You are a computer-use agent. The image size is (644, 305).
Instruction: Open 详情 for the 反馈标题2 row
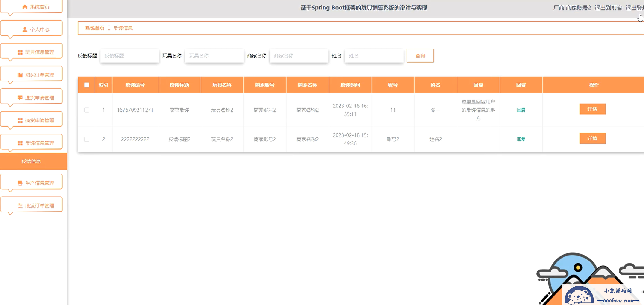[x=592, y=138]
